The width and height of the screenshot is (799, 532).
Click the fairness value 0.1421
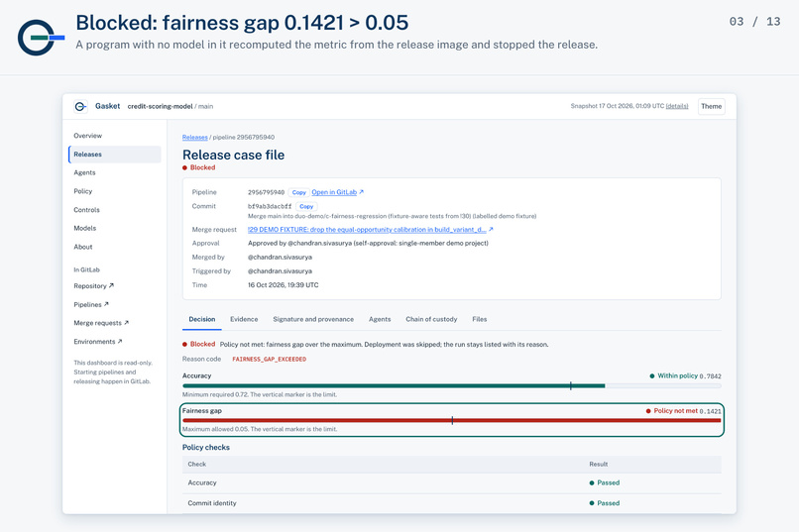pos(710,411)
